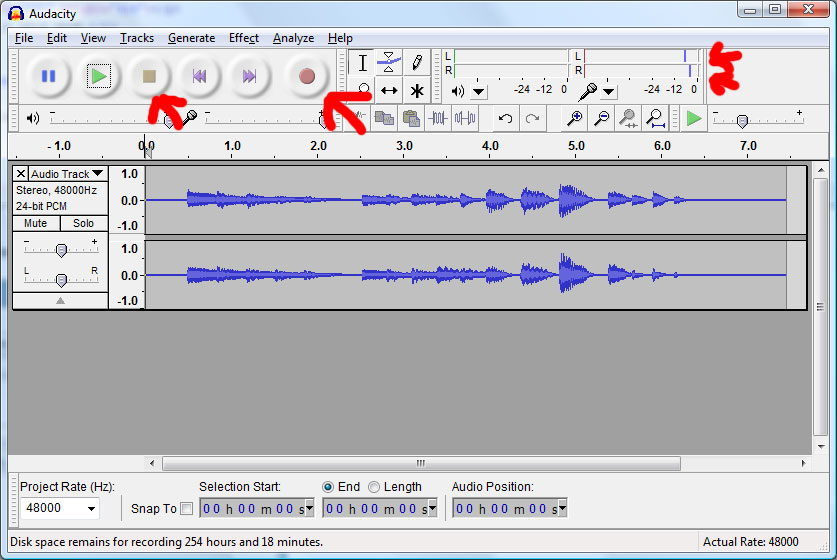Click the Skip to Start button

tap(199, 76)
